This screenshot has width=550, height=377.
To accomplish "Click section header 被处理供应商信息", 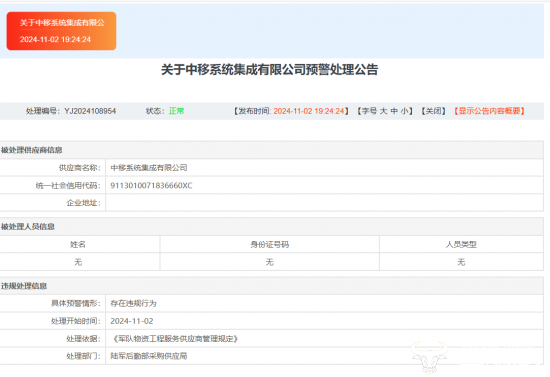I will click(x=32, y=150).
